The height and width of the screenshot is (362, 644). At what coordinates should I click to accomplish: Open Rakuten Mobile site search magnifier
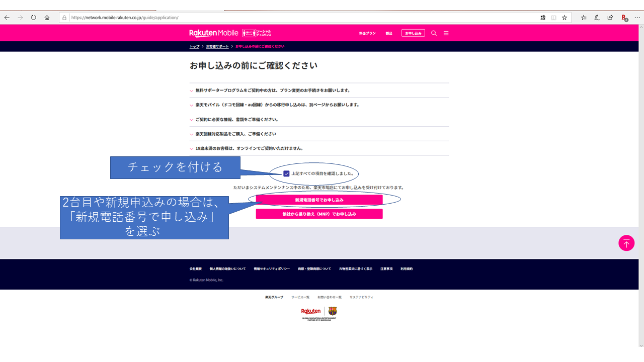434,33
